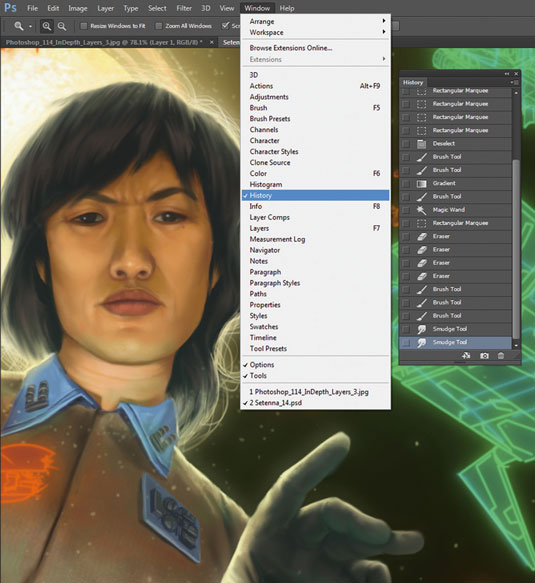Viewport: 535px width, 583px height.
Task: Activate the Zoom Out magnifier button
Action: (x=62, y=26)
